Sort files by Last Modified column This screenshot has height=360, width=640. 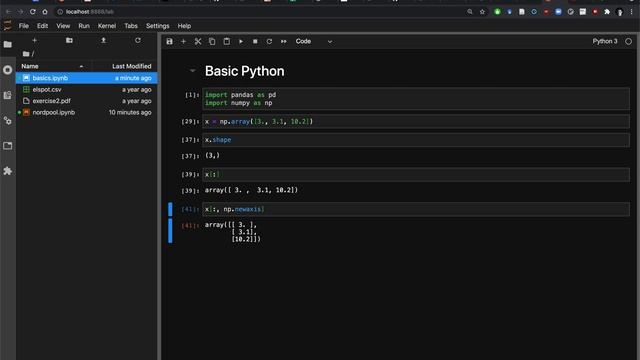(x=124, y=66)
